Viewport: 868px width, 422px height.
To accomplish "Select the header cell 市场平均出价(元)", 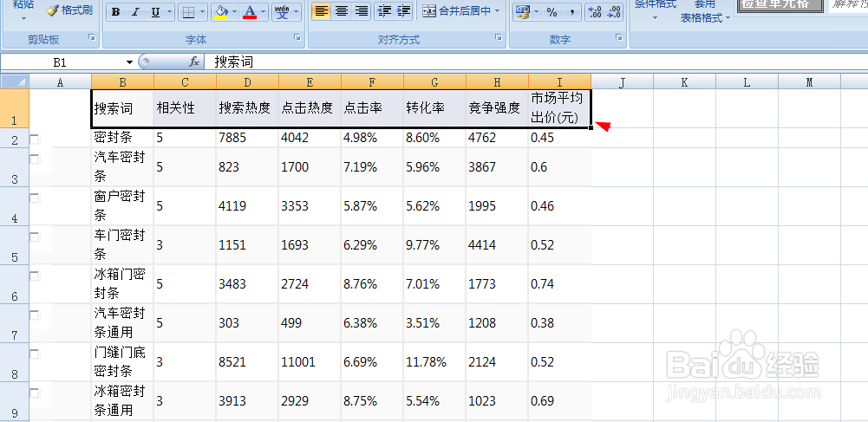I will [559, 108].
